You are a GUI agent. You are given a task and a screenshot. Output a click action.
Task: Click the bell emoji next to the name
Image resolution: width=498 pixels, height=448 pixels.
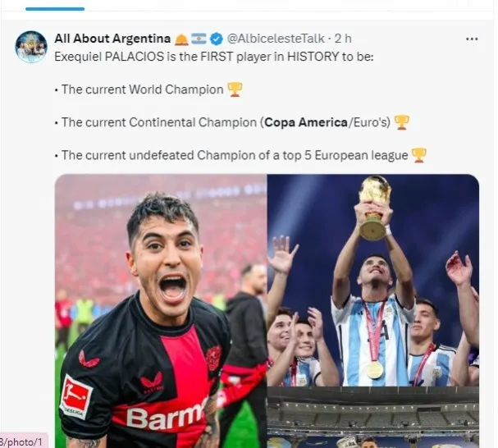click(181, 39)
